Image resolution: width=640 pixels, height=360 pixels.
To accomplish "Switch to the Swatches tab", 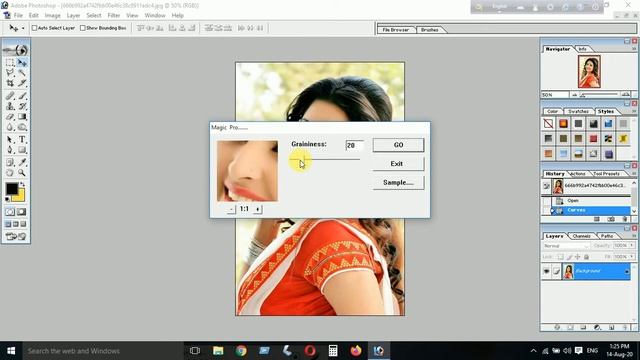I will [x=578, y=111].
